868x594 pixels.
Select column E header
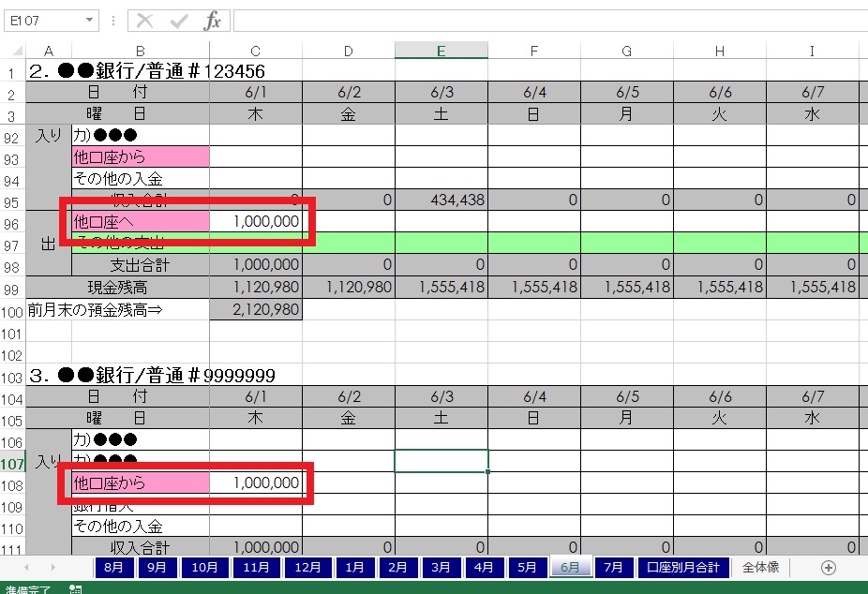tap(441, 51)
